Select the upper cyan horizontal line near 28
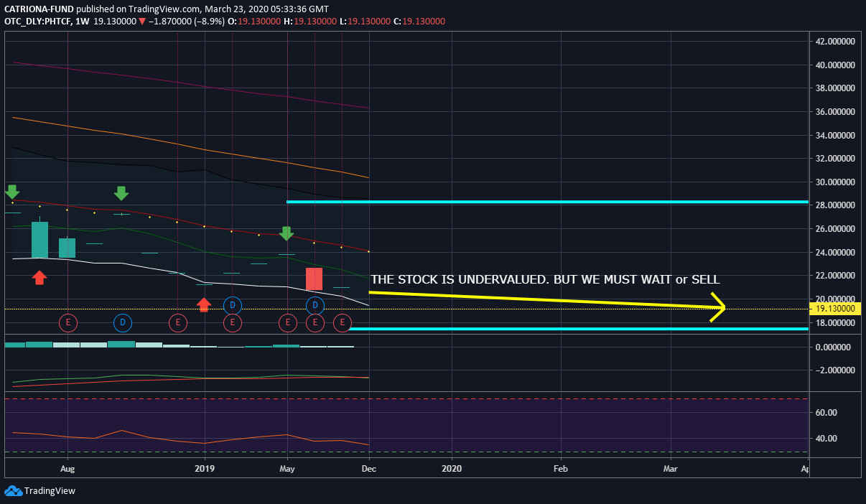This screenshot has width=866, height=504. click(547, 202)
